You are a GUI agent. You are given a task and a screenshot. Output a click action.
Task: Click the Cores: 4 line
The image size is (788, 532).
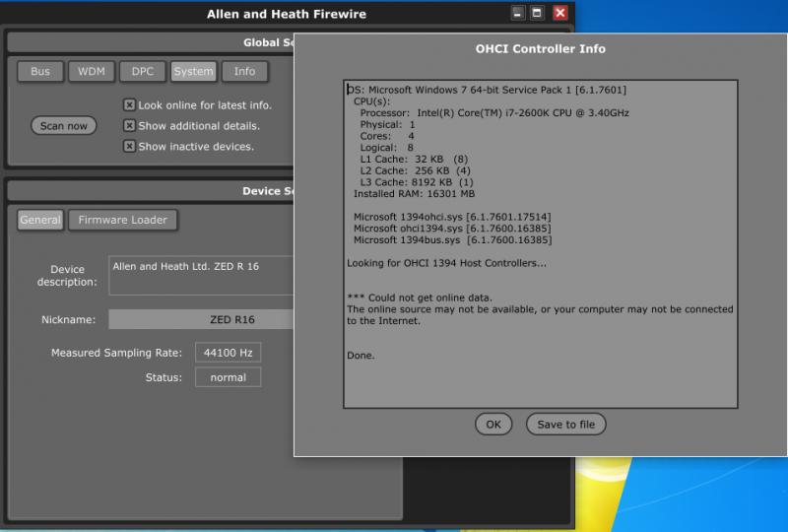[x=387, y=136]
